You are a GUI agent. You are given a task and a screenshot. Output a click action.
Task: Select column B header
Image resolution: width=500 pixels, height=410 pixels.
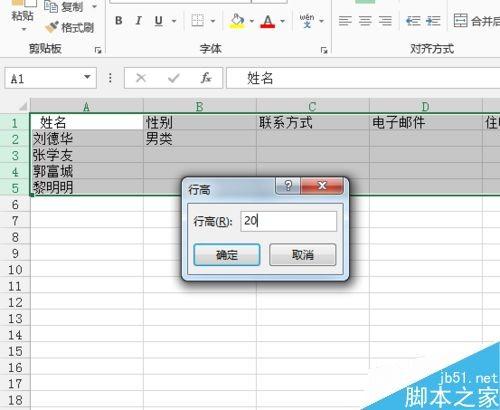200,107
